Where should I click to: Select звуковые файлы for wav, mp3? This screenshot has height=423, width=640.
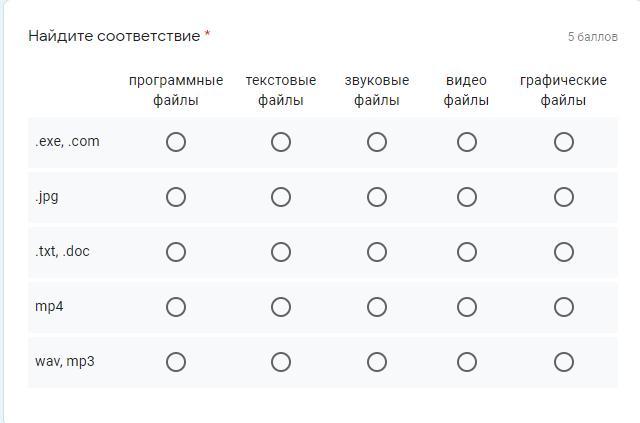377,362
